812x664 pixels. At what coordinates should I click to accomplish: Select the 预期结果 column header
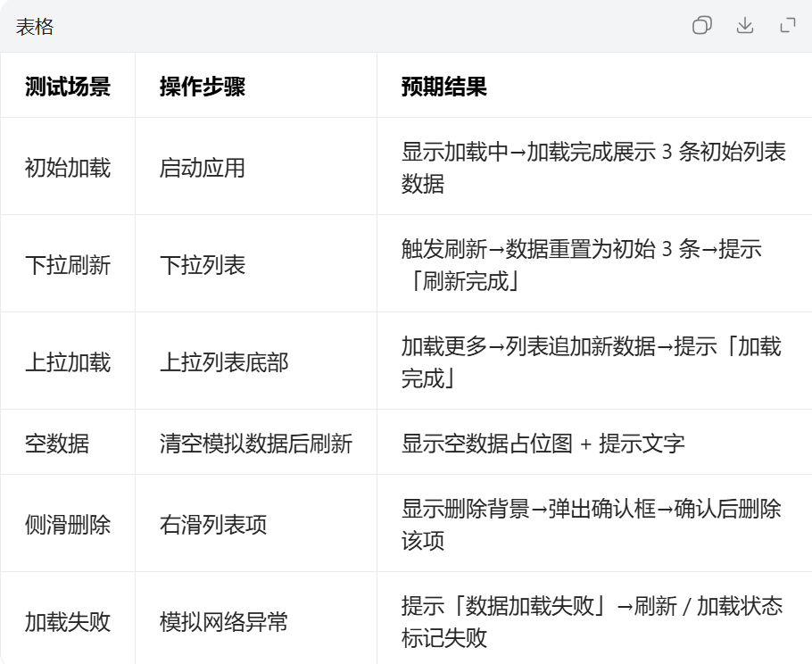pyautogui.click(x=594, y=86)
